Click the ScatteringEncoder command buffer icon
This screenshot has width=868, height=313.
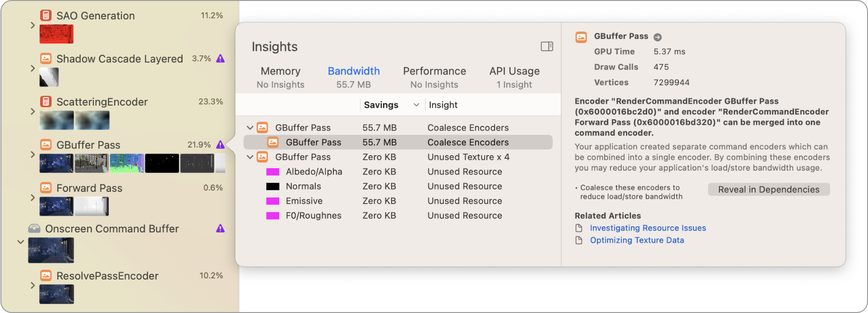coord(46,101)
